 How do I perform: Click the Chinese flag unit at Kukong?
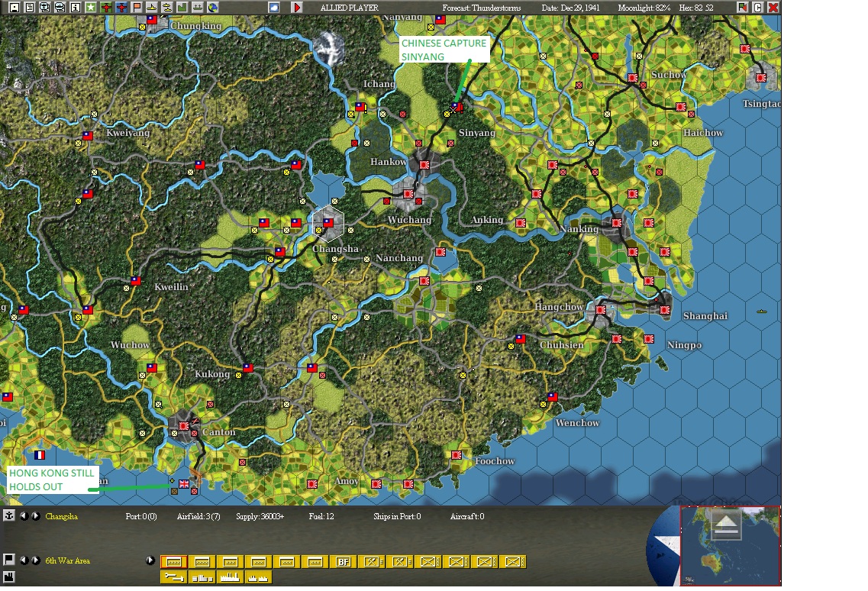coord(248,368)
